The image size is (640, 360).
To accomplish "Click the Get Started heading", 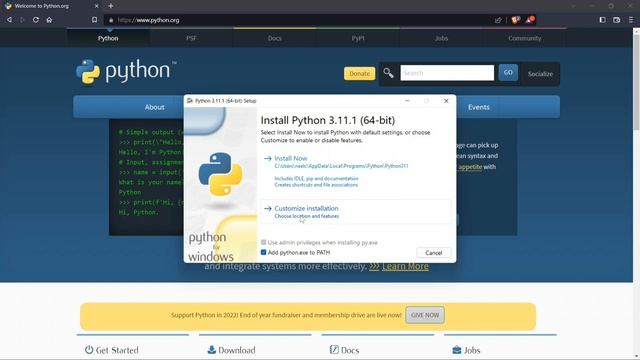I will pyautogui.click(x=117, y=350).
